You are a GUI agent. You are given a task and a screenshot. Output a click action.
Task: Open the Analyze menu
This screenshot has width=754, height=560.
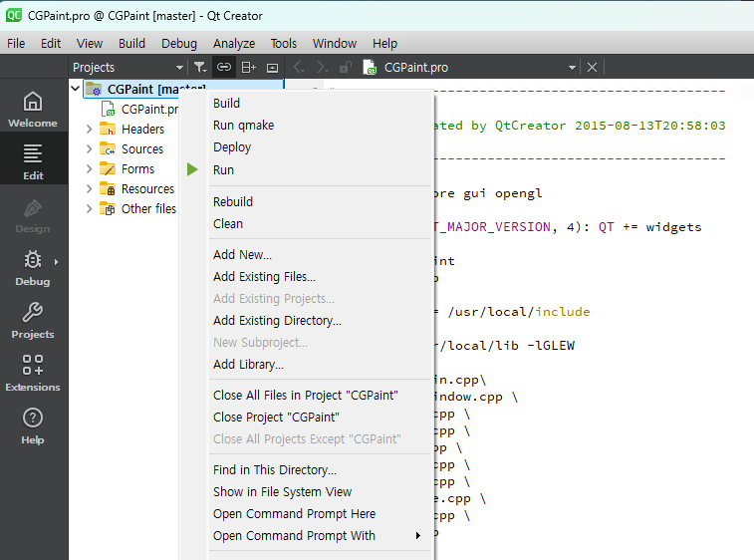[234, 43]
